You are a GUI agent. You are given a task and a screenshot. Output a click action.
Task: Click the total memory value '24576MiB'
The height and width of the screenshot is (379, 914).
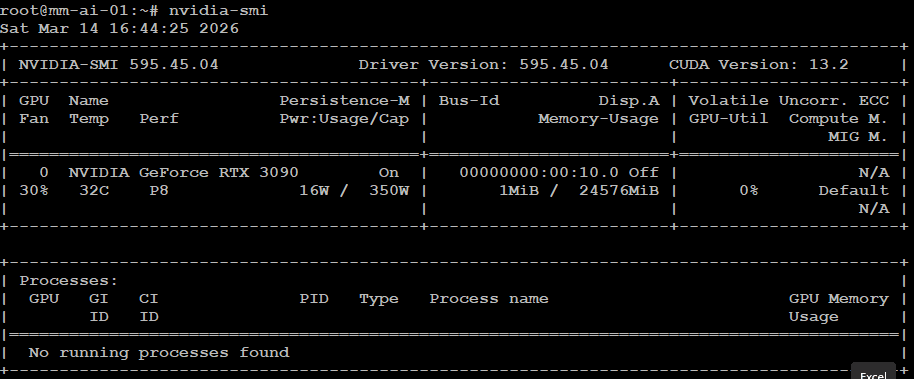619,191
